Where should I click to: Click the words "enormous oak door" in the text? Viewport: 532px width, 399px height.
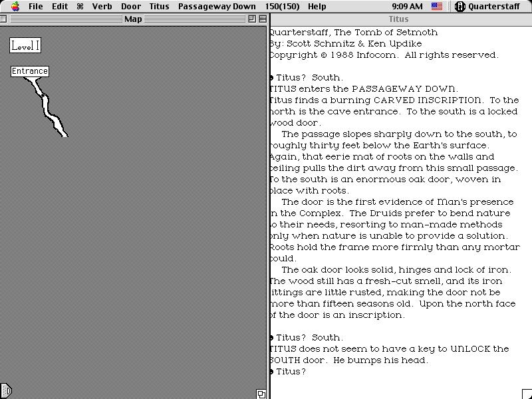(404, 179)
